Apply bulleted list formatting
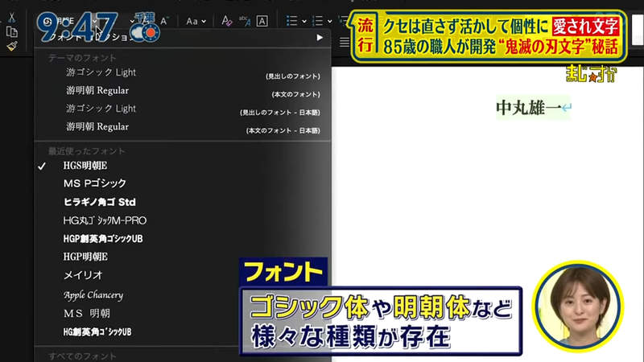 click(x=291, y=21)
